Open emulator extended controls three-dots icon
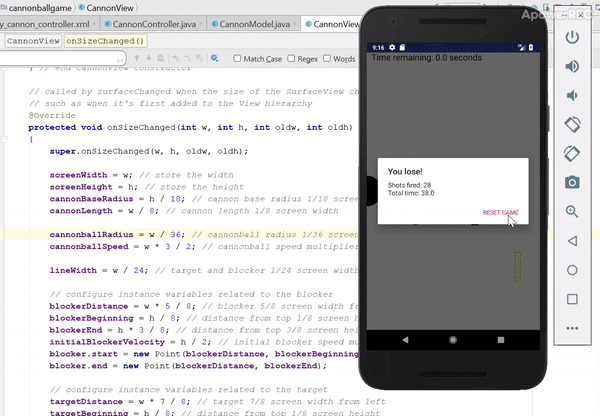The width and height of the screenshot is (600, 416). [572, 328]
